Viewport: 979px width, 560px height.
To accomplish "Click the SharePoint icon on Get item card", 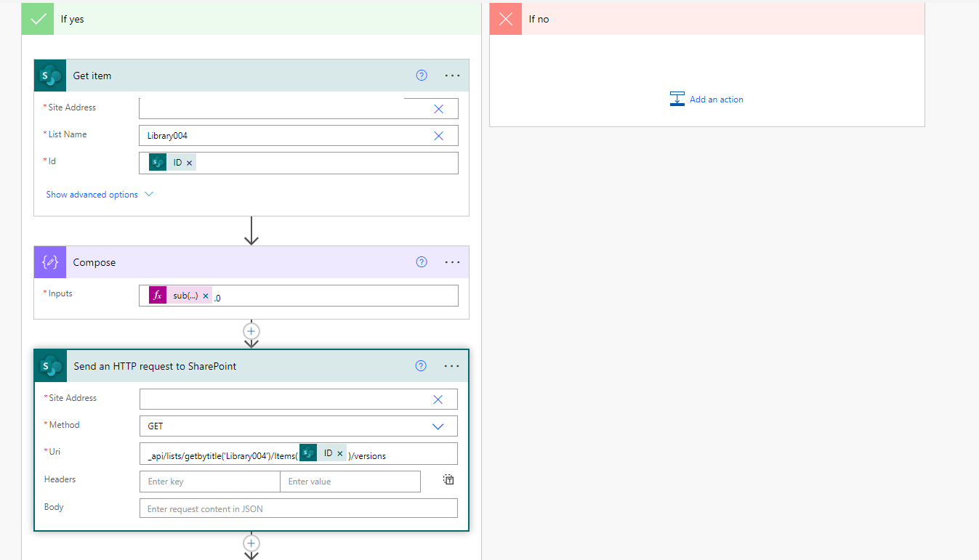I will pos(50,76).
